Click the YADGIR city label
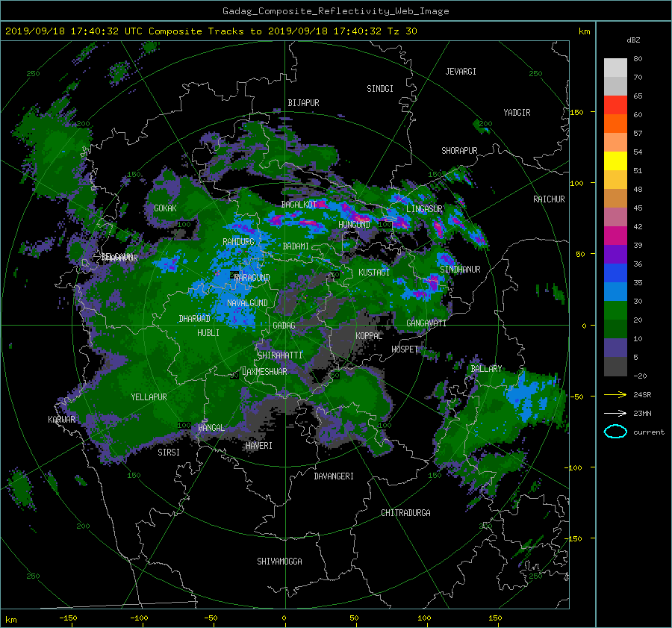This screenshot has height=628, width=672. click(517, 113)
